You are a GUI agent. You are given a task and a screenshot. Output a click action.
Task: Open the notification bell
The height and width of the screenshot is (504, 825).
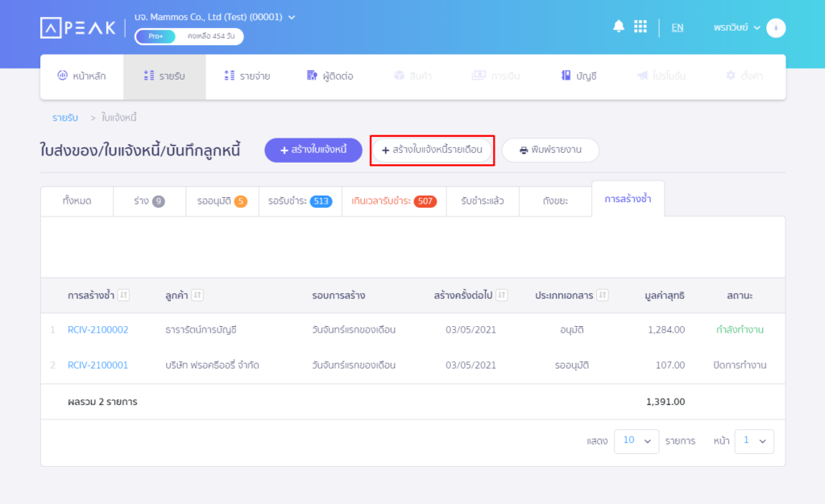click(618, 26)
